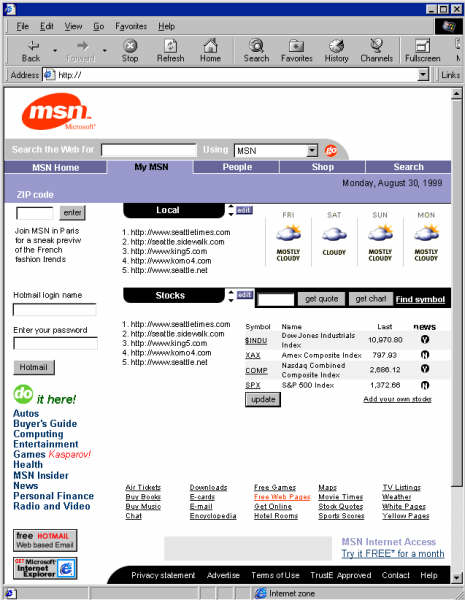Expand the Address bar dropdown

pyautogui.click(x=423, y=75)
